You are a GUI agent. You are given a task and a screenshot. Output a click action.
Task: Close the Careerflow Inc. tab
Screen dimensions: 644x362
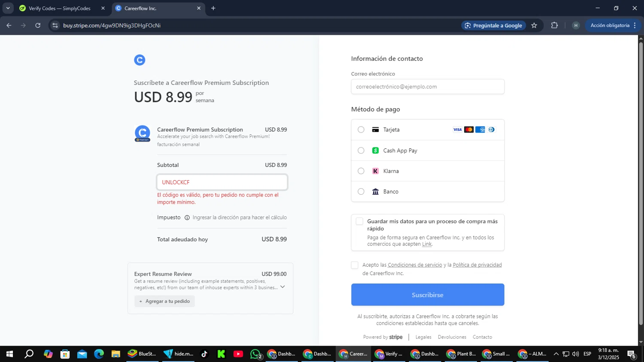point(198,8)
